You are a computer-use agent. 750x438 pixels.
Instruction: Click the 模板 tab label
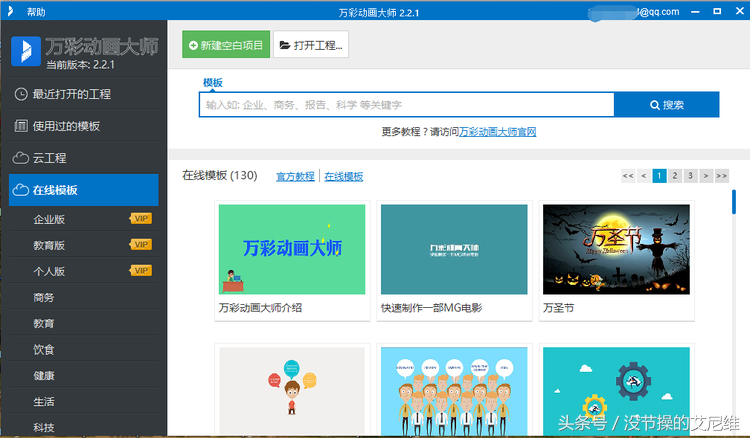pyautogui.click(x=212, y=82)
